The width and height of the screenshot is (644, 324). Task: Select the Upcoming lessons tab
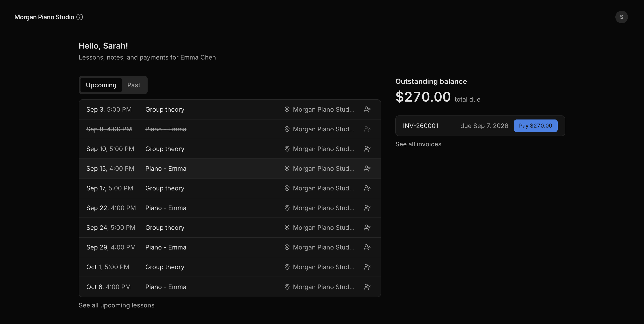[x=101, y=85]
